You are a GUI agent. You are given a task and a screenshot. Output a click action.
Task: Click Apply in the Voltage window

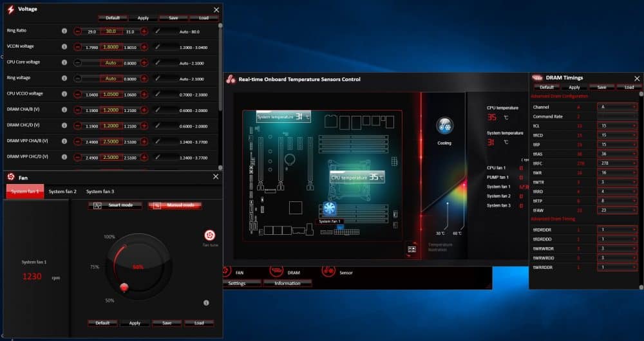point(143,18)
